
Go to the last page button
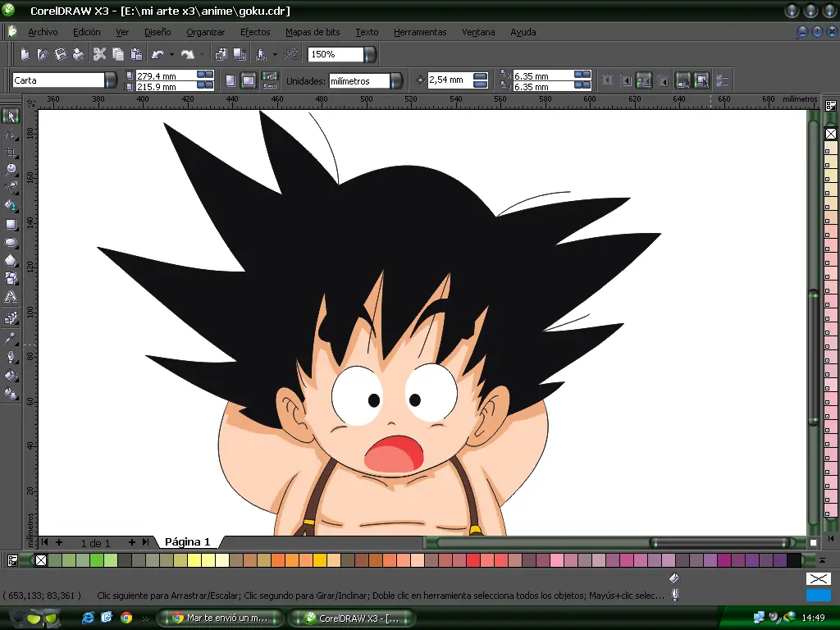coord(146,543)
